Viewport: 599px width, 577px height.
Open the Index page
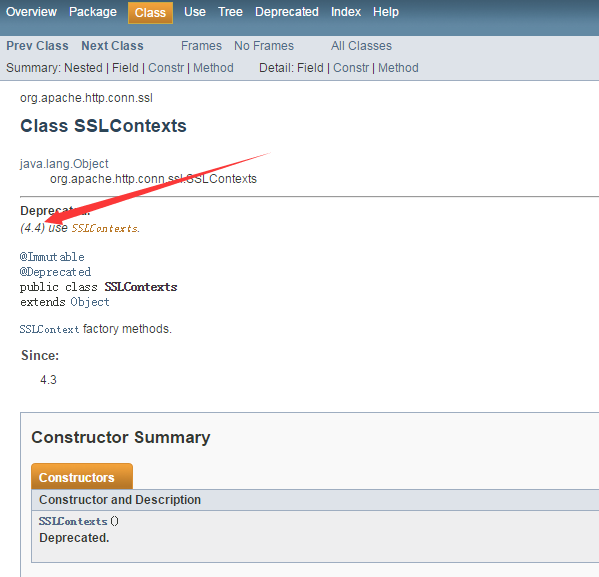[346, 12]
